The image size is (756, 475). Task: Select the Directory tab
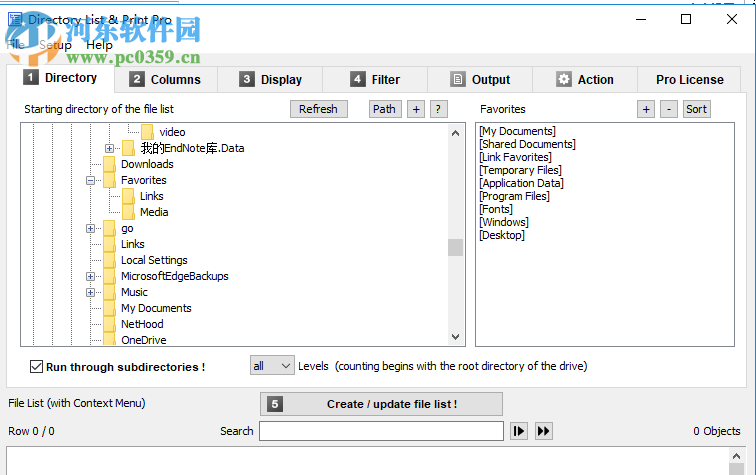[x=61, y=78]
